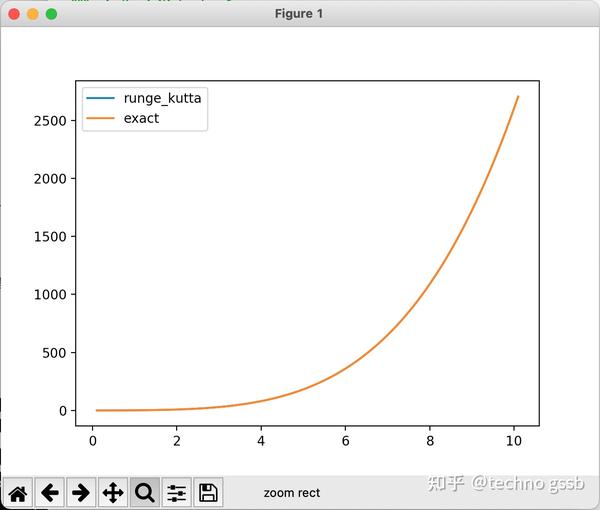Image resolution: width=600 pixels, height=510 pixels.
Task: Activate the Pan axes tool
Action: pyautogui.click(x=113, y=492)
